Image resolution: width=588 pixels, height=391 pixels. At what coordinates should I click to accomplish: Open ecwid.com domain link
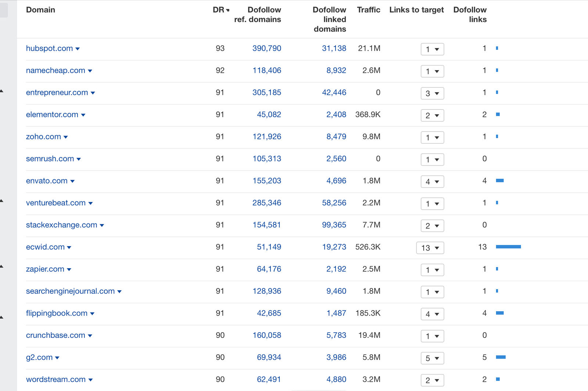tap(45, 247)
